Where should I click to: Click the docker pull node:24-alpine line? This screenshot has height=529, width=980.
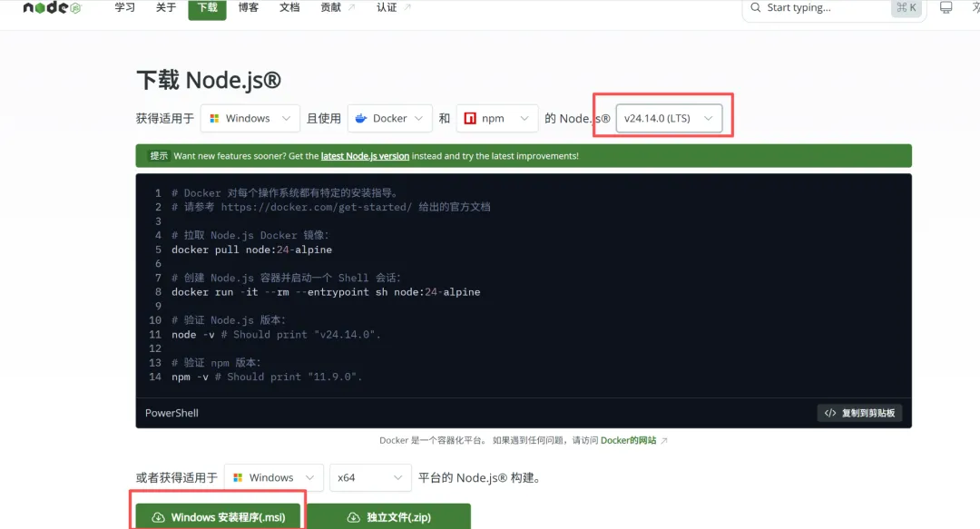pos(252,250)
